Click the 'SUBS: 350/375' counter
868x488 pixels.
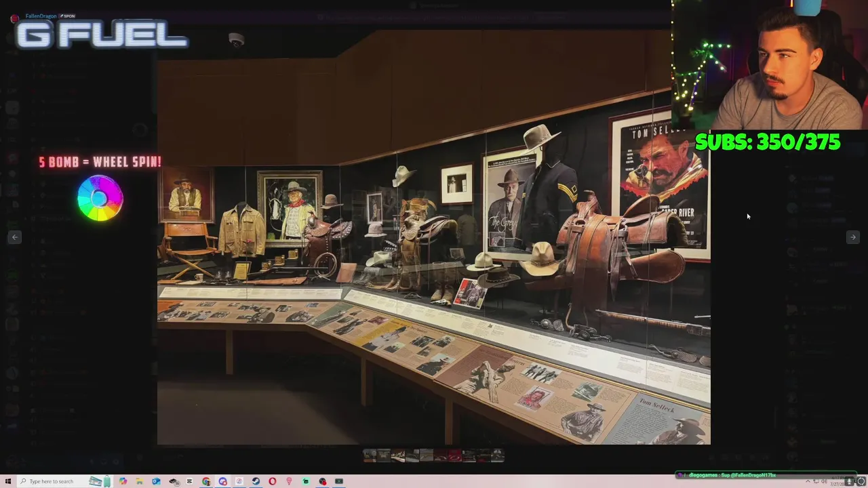(768, 142)
